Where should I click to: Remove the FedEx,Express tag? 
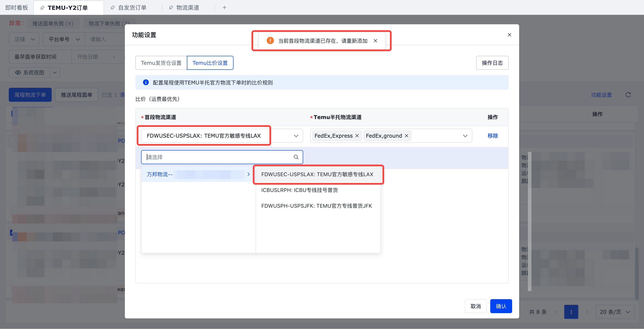[x=357, y=136]
